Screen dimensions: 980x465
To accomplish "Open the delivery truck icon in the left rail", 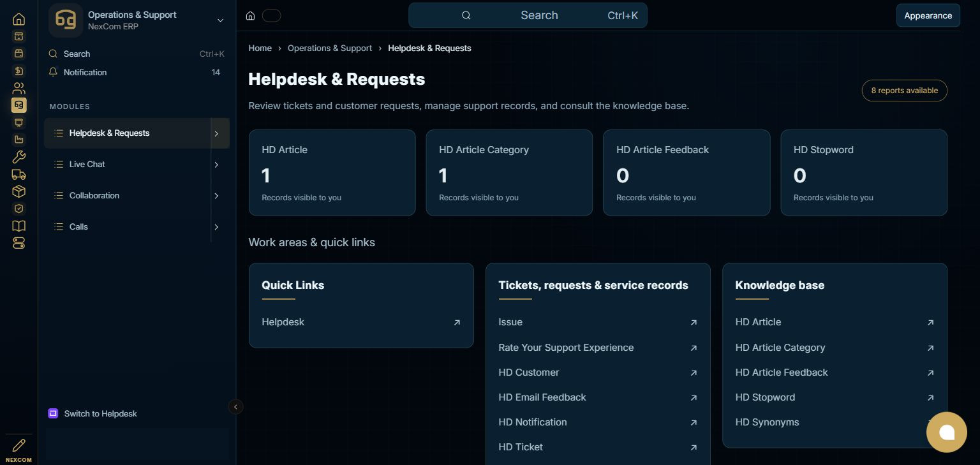I will 19,174.
